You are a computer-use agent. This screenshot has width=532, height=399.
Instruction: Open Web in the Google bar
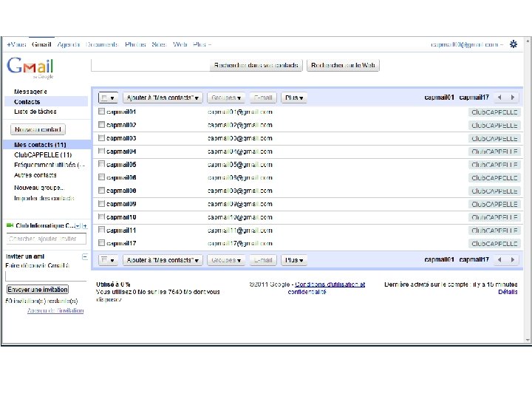(180, 44)
